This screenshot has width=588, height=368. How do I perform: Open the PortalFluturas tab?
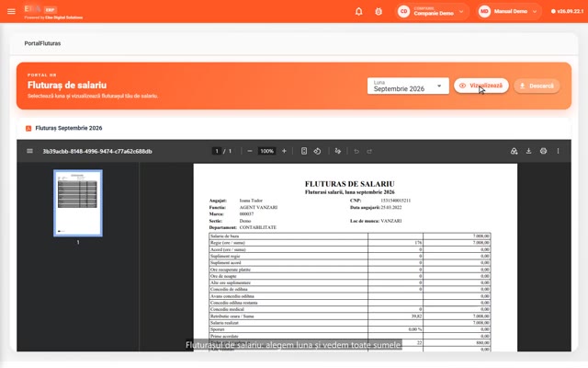coord(42,43)
